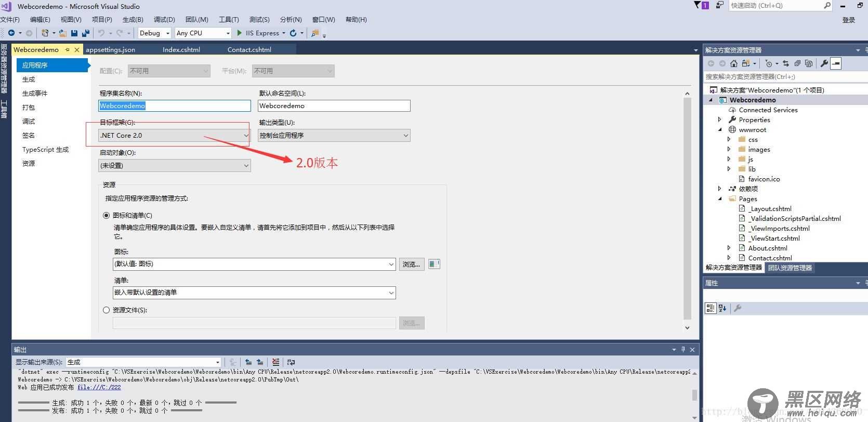Open the Debug configuration dropdown

[x=154, y=33]
